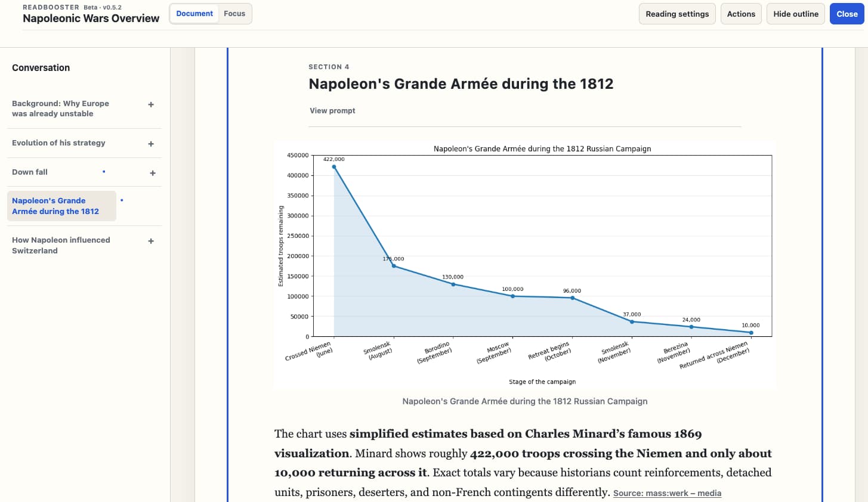Click the Grande Armée line chart image
868x502 pixels.
point(524,265)
